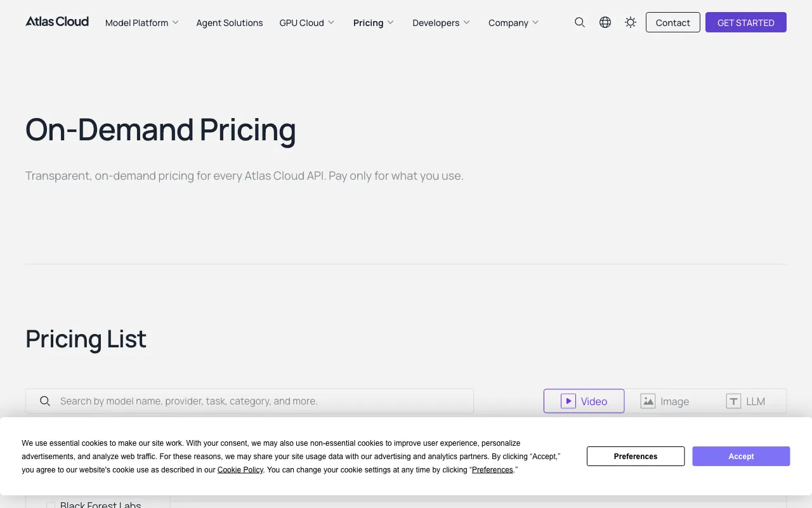
Task: Expand the Pricing menu
Action: point(374,22)
